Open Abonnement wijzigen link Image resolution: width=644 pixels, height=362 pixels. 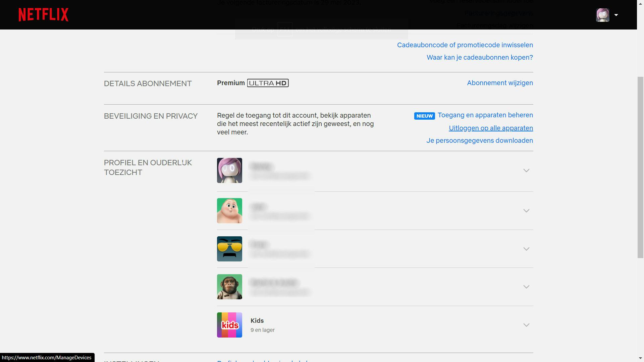pyautogui.click(x=500, y=83)
